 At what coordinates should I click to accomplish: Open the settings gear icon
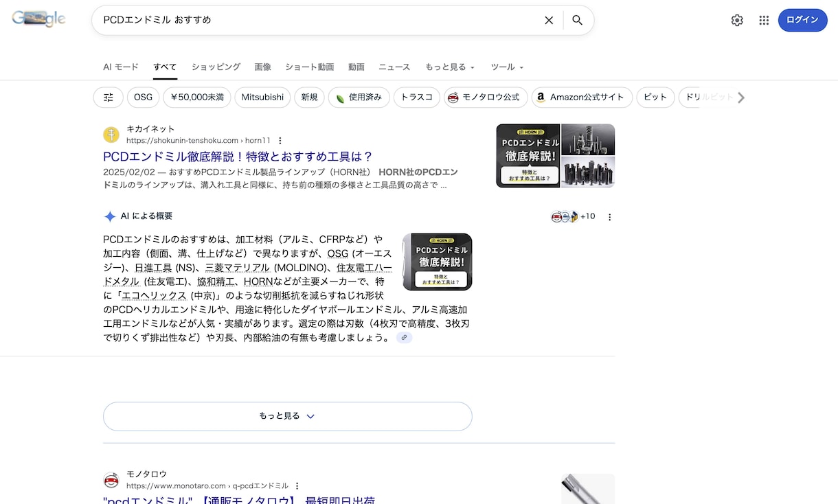point(737,21)
